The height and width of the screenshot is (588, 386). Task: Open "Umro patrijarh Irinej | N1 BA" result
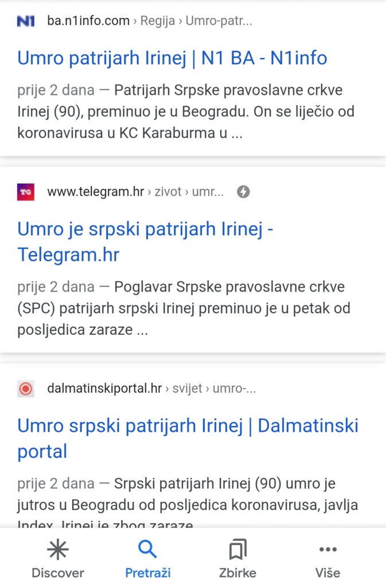172,57
